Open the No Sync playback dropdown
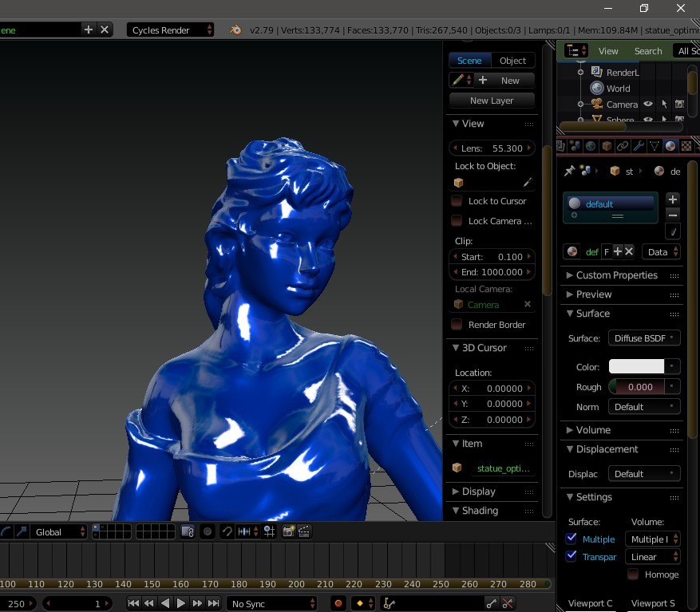The width and height of the screenshot is (700, 612). [271, 603]
